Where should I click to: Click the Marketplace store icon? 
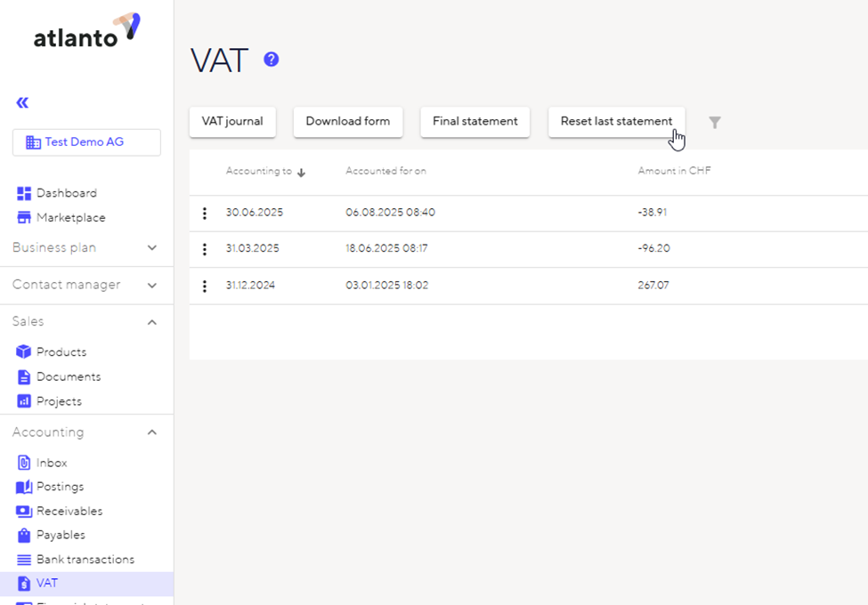point(24,218)
